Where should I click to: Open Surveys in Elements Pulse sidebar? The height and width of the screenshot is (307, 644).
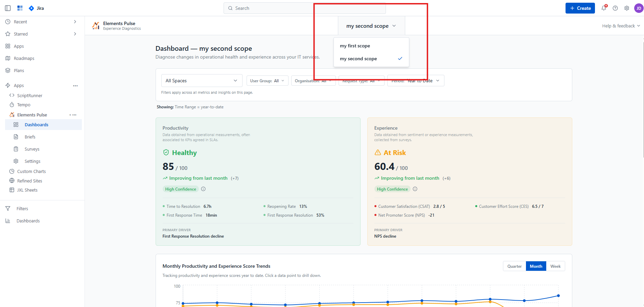32,149
